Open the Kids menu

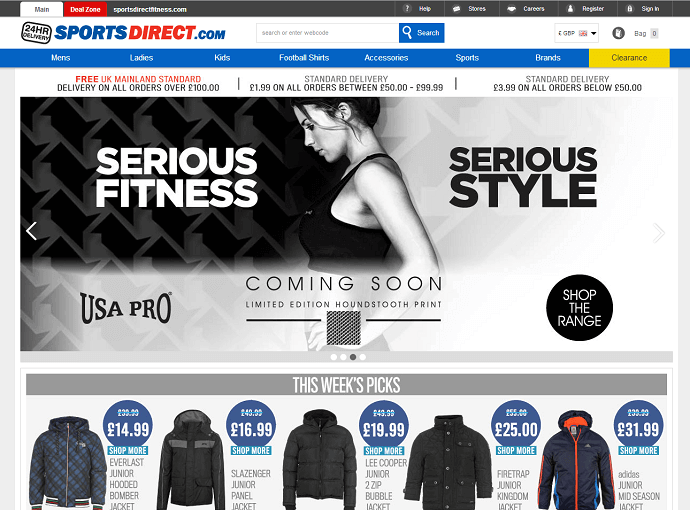tap(222, 58)
